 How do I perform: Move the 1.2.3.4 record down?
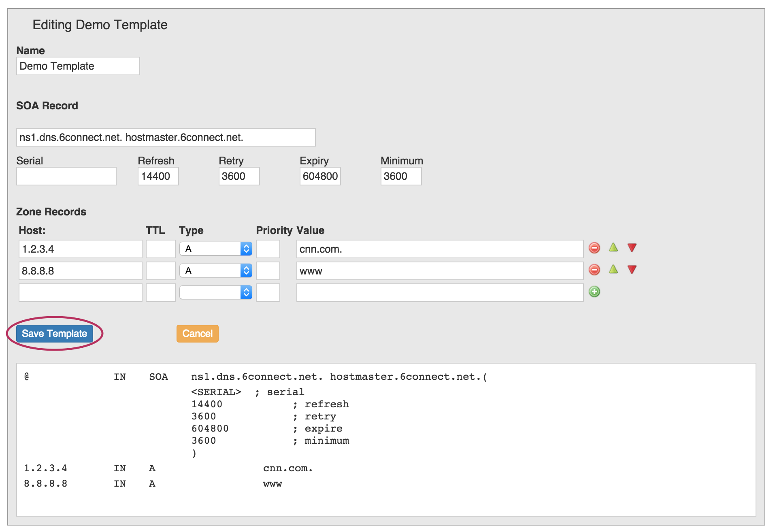pos(632,248)
